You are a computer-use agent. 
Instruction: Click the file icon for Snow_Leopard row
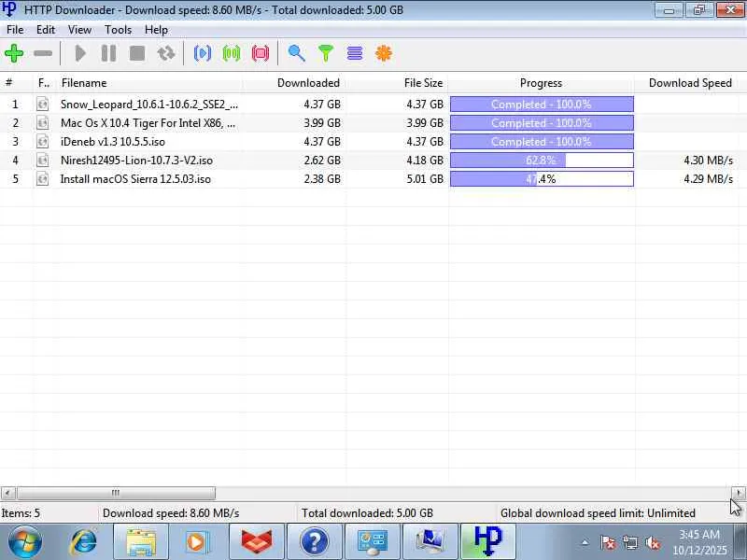tap(42, 104)
